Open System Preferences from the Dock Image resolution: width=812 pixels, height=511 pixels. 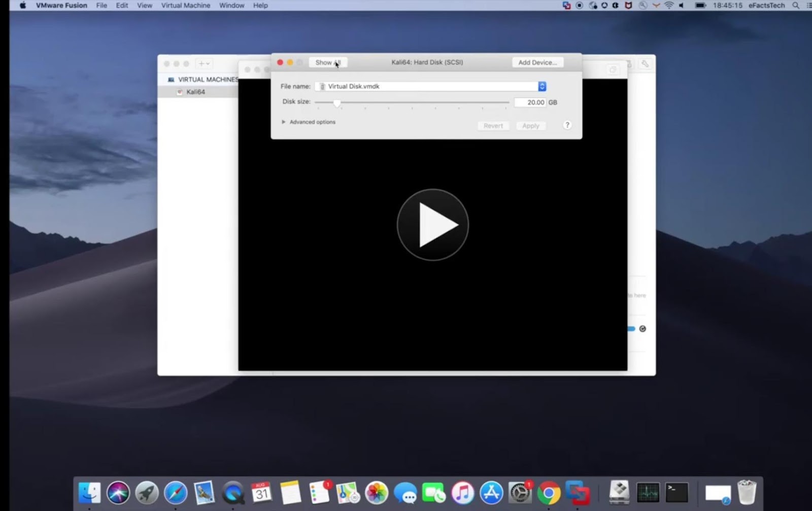point(520,493)
